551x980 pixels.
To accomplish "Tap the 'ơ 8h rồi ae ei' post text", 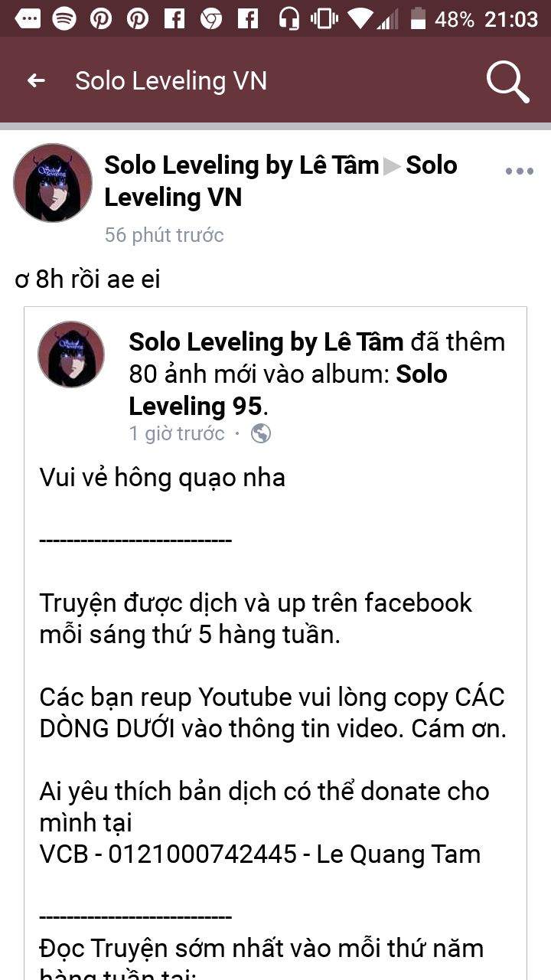I will click(87, 279).
